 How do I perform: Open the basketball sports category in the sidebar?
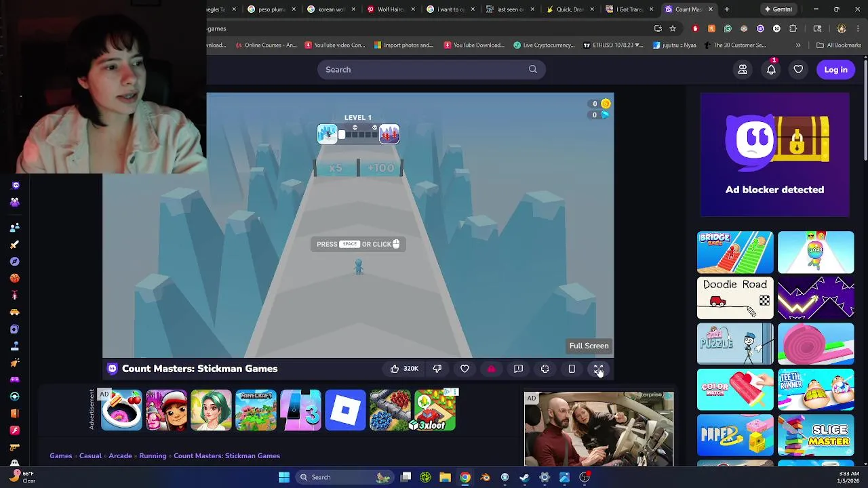[x=15, y=278]
